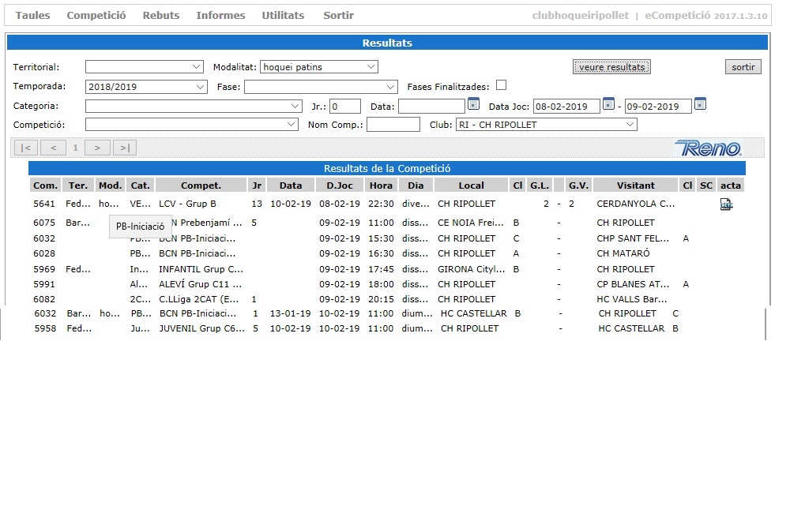The image size is (790, 532).
Task: Select competition number 5958 cell
Action: tap(45, 328)
